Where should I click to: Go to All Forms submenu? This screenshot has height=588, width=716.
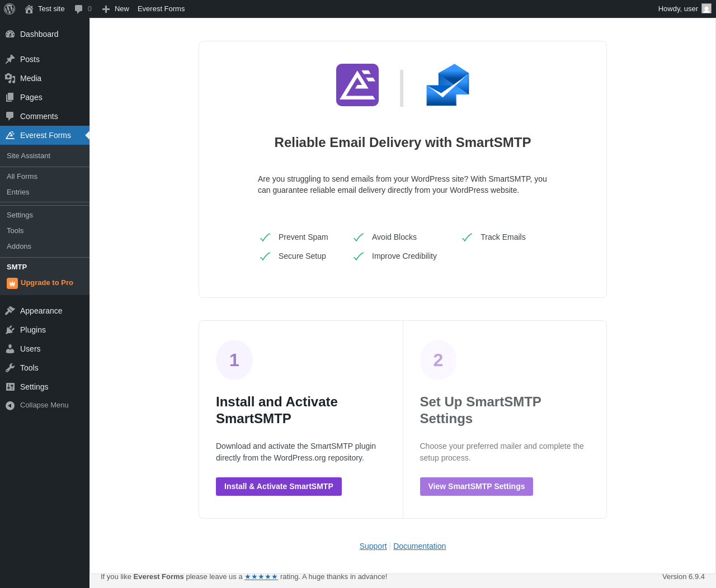pos(22,177)
